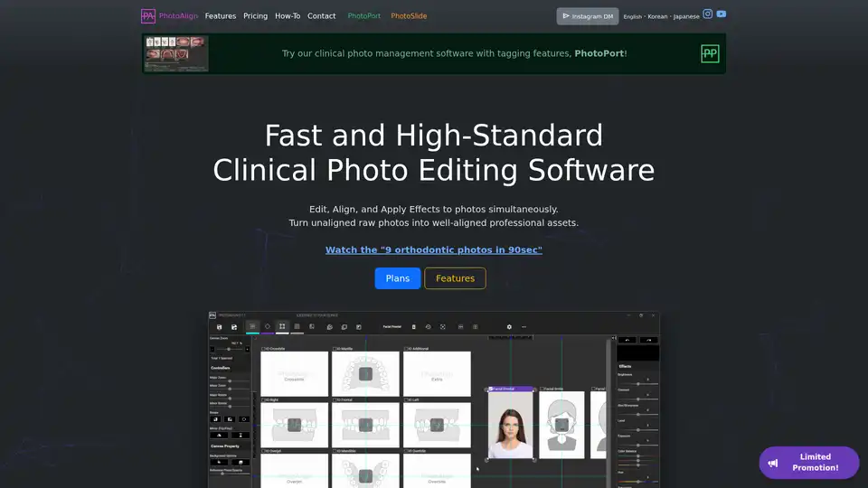Image resolution: width=868 pixels, height=488 pixels.
Task: Click the trash icon beside Facial Frontal label
Action: (x=413, y=327)
